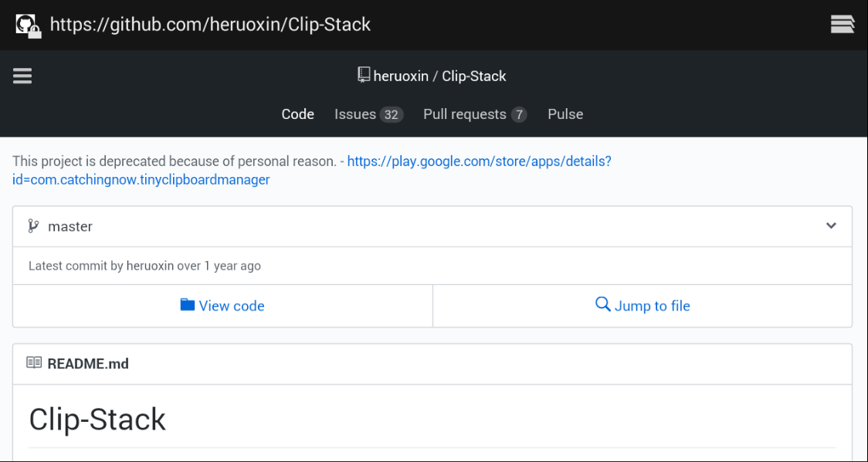
Task: Open the Pulse tab
Action: click(565, 114)
